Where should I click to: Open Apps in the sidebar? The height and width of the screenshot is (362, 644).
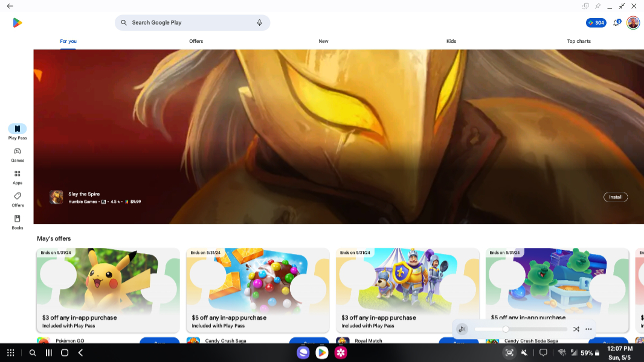pos(18,177)
